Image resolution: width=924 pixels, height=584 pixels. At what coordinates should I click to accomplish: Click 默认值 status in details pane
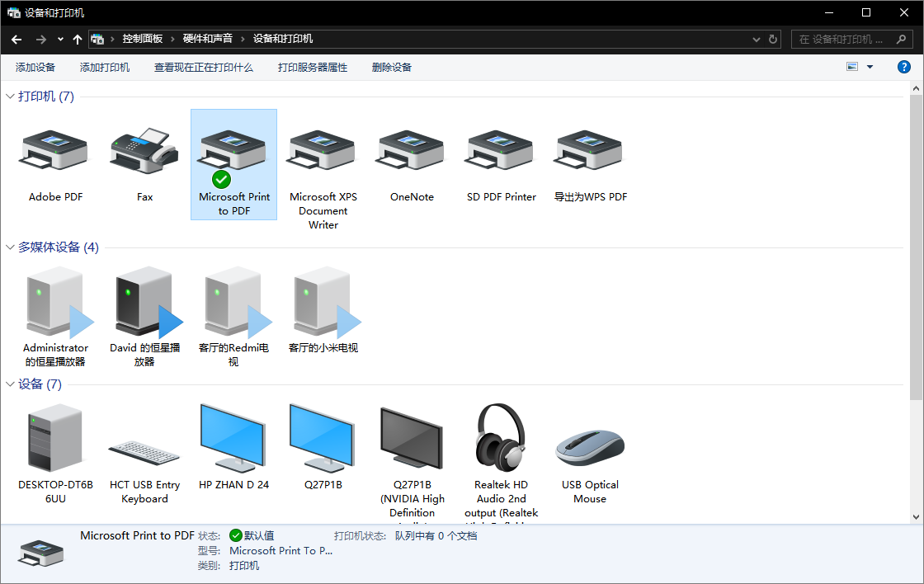(x=252, y=535)
